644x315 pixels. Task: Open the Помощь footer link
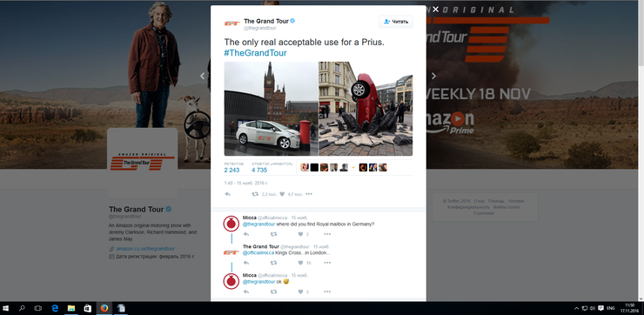click(x=497, y=201)
